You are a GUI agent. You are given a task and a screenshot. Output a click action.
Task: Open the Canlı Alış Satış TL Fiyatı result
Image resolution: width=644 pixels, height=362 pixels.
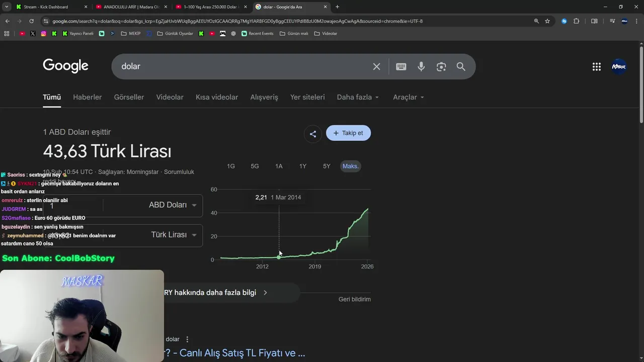(234, 353)
